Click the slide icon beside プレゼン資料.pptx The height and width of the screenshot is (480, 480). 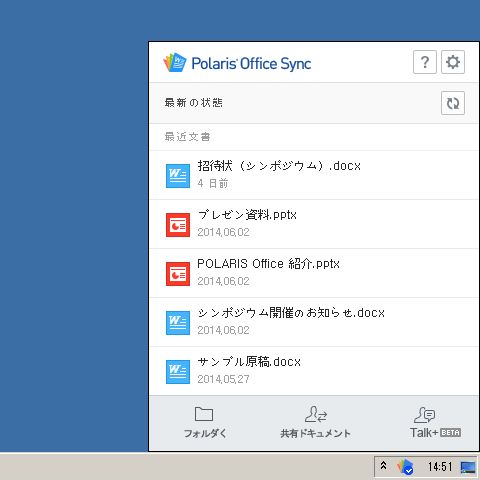pyautogui.click(x=178, y=225)
